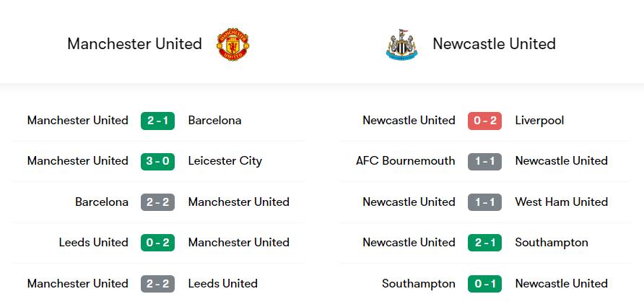Open the AFC Bournemouth team link

click(x=406, y=161)
